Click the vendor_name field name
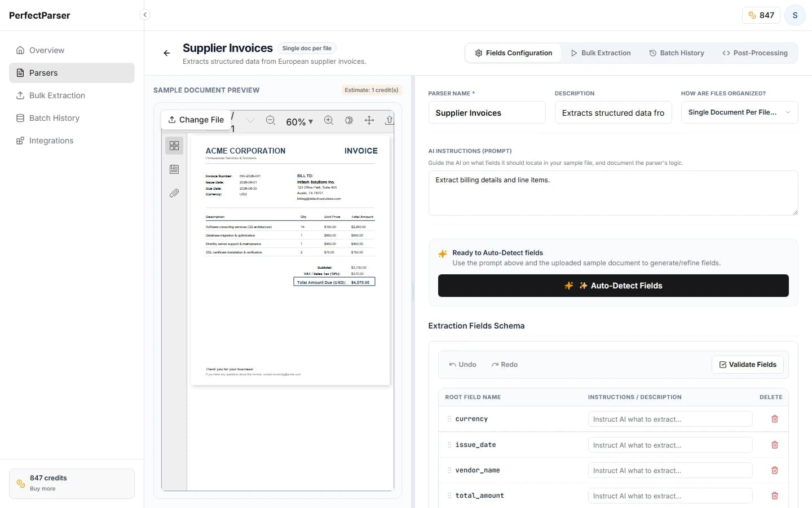This screenshot has width=812, height=508. [478, 470]
